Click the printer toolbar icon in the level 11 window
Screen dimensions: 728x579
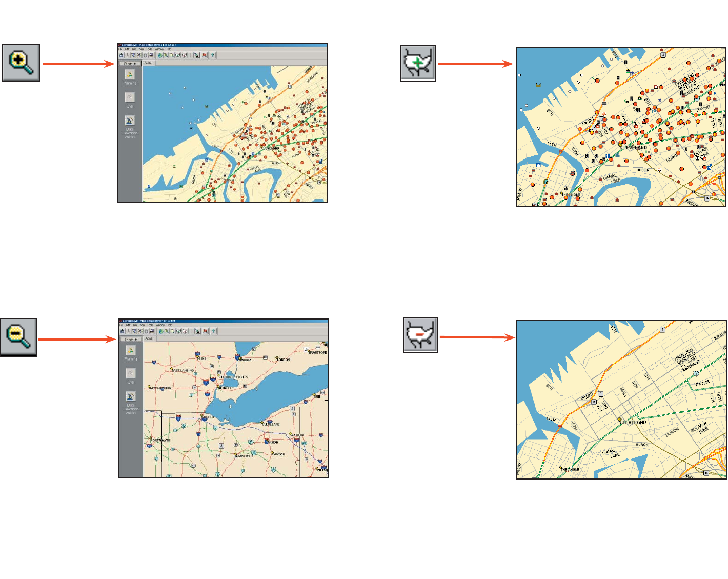coord(151,55)
